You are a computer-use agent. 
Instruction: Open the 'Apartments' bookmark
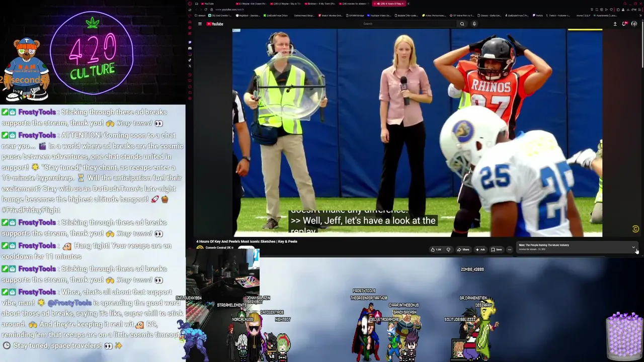point(606,16)
